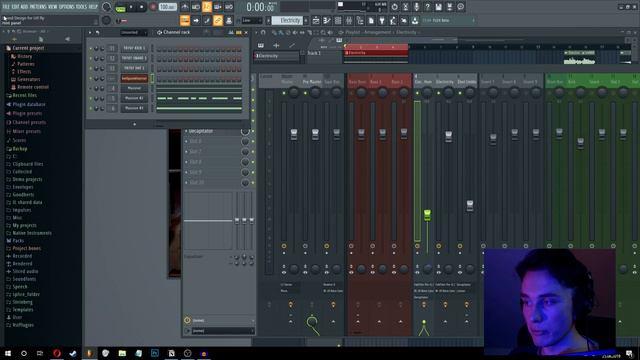The width and height of the screenshot is (640, 360).
Task: Open the ADD menu
Action: coord(24,7)
